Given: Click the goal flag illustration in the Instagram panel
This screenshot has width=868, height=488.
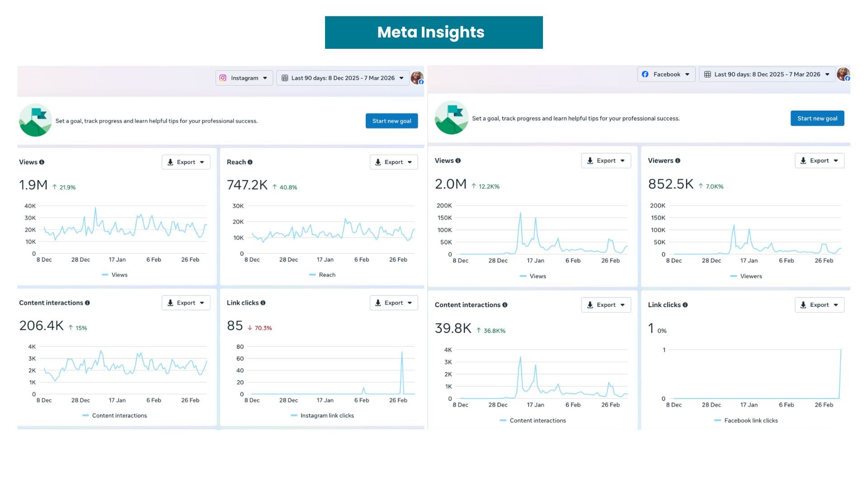Looking at the screenshot, I should 35,120.
